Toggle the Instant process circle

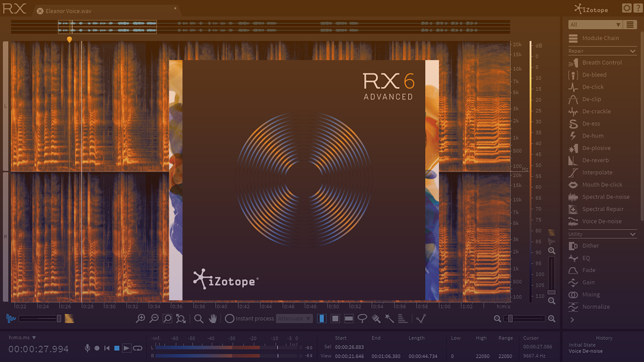pyautogui.click(x=230, y=319)
